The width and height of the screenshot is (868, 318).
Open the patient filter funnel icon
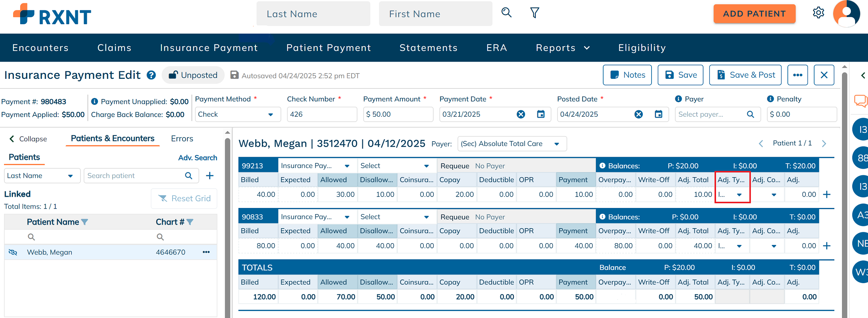pos(534,13)
